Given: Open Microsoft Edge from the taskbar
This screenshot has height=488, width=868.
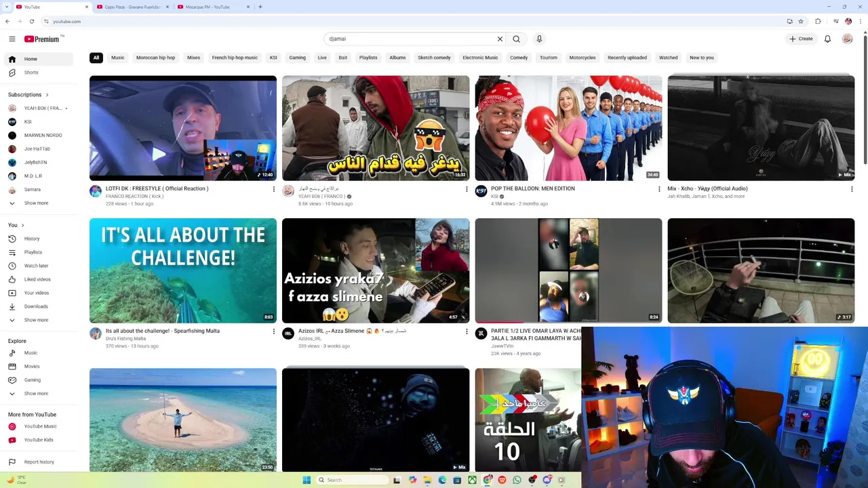Looking at the screenshot, I should (442, 480).
